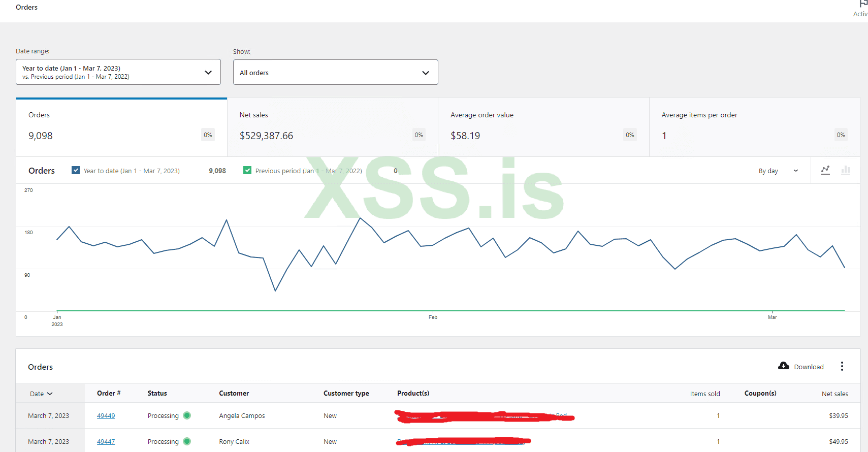Click the $529,387.66 net sales figure

266,136
